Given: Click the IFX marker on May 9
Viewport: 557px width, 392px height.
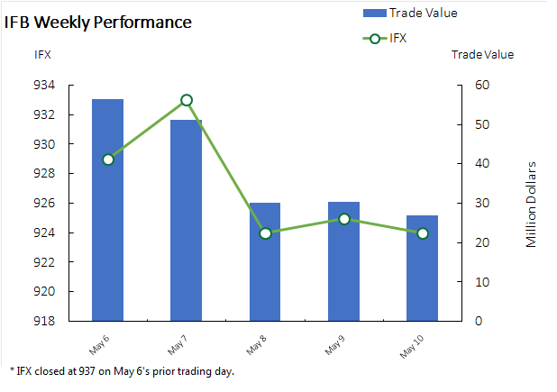Looking at the screenshot, I should coord(343,219).
